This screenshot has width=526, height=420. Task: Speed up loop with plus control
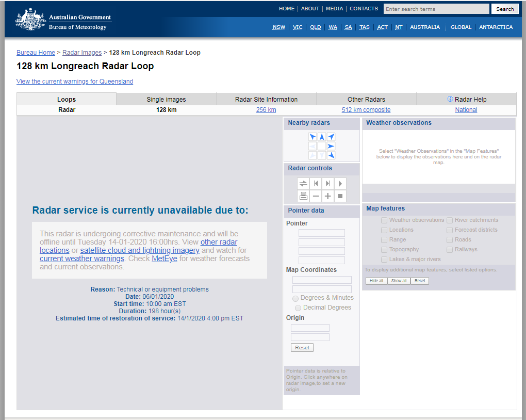[328, 196]
